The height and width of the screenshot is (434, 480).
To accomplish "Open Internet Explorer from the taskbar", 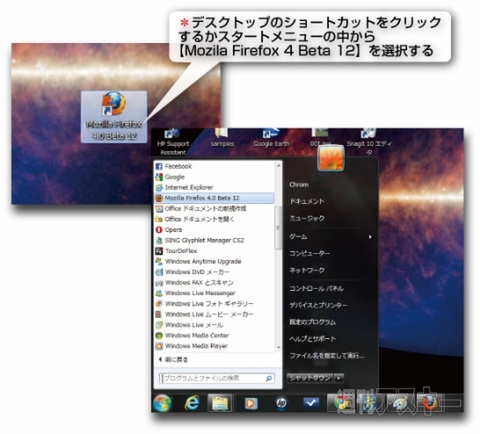I will click(x=192, y=403).
